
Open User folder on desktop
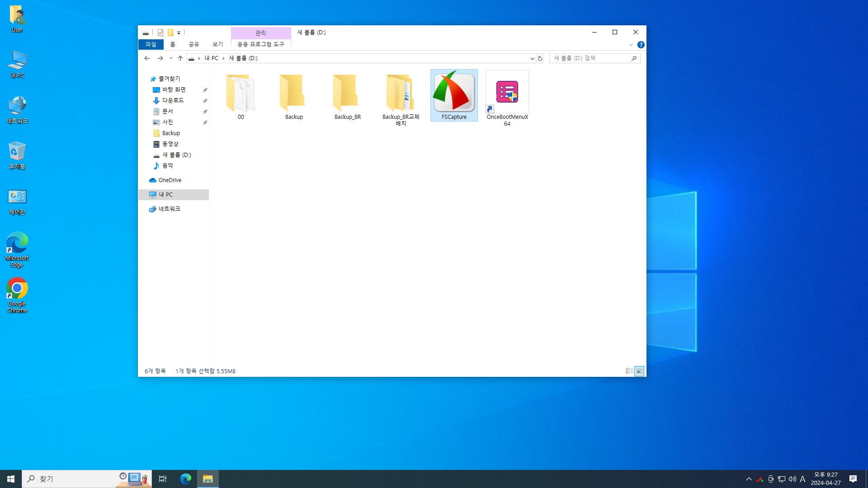pyautogui.click(x=17, y=19)
